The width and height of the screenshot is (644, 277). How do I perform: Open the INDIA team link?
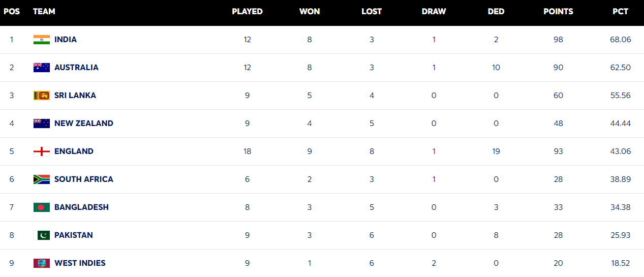(66, 40)
